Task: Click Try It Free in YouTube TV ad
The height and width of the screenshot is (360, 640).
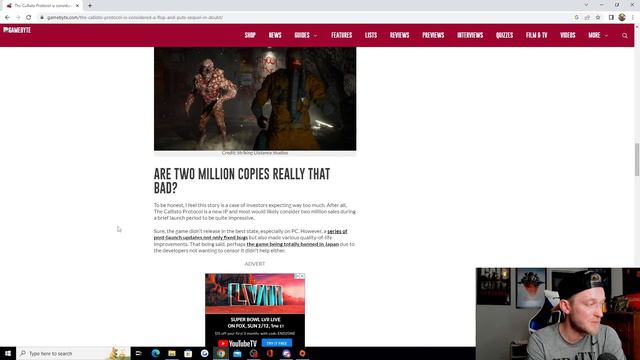Action: click(x=277, y=343)
